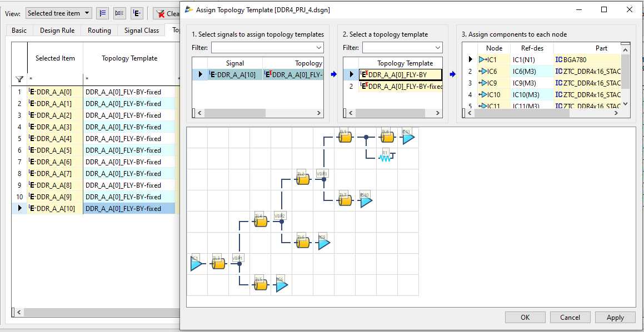
Task: Click the receiver IC40 triangle icon
Action: pos(365,201)
